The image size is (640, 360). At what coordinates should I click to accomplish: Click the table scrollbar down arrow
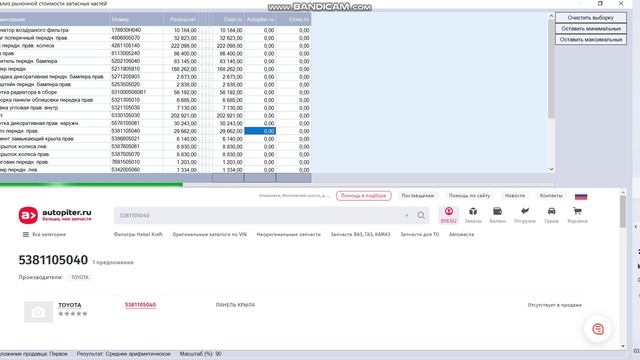551,169
